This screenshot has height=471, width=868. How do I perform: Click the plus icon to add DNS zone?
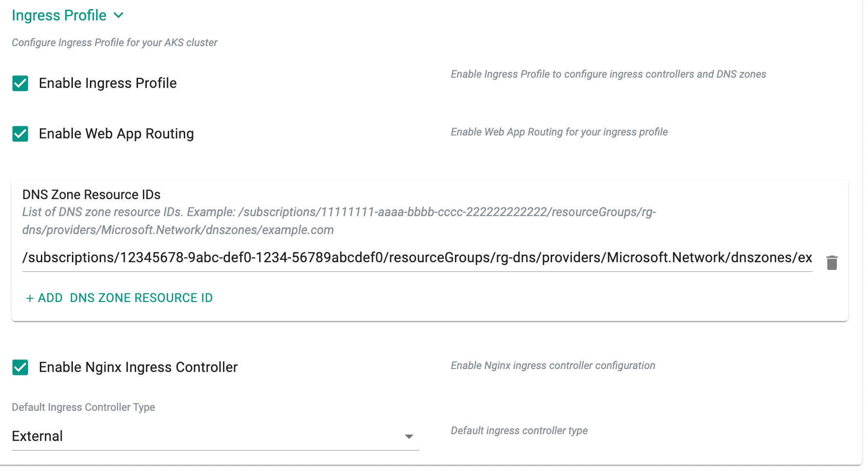pyautogui.click(x=30, y=298)
